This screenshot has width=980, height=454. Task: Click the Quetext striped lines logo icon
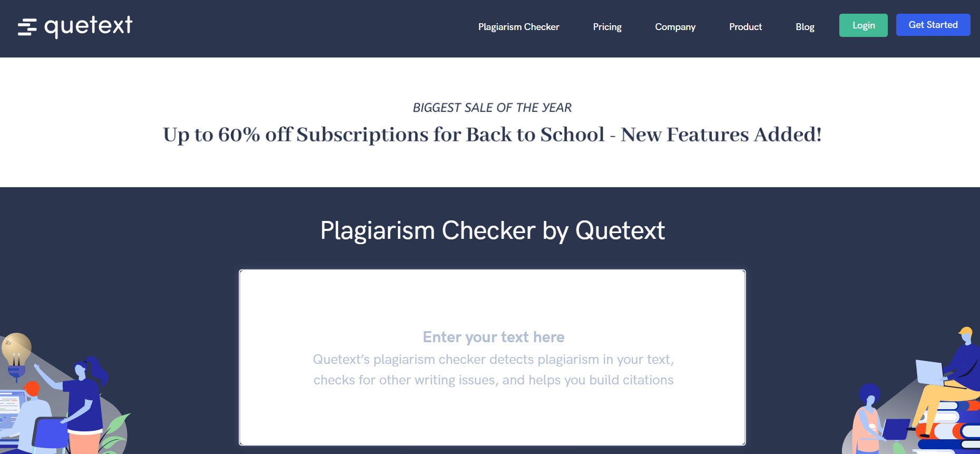[x=27, y=27]
